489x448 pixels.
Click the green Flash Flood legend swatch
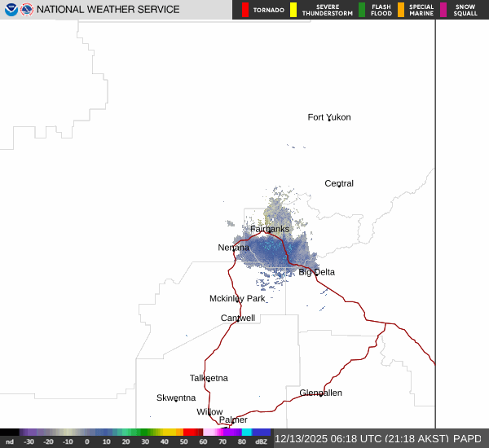coord(362,10)
